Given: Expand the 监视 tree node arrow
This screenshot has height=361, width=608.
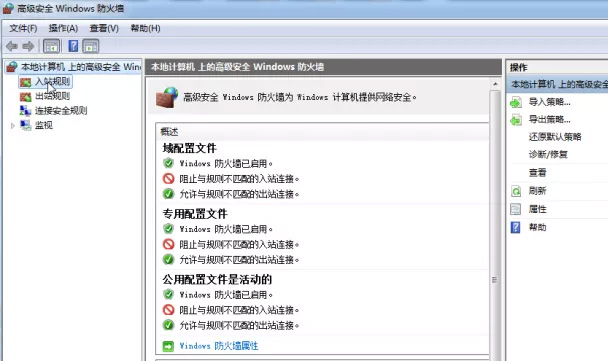Looking at the screenshot, I should click(x=12, y=125).
